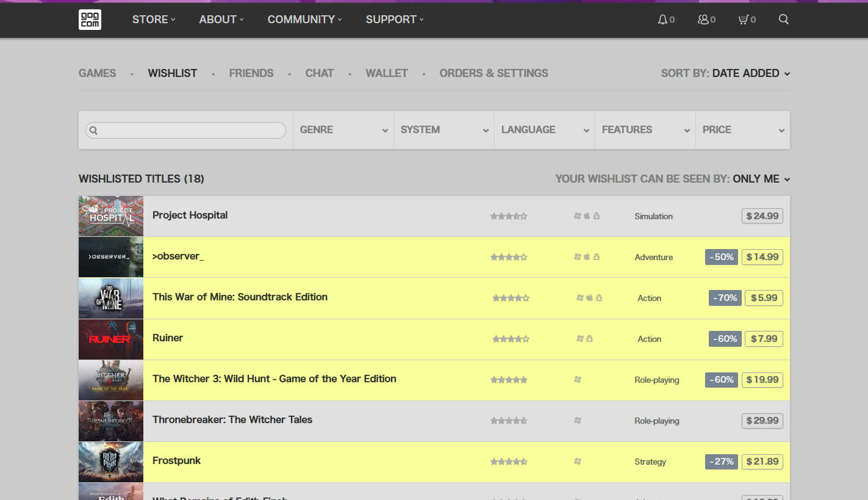
Task: Click the Mac icon on This War of Mine row
Action: point(589,297)
